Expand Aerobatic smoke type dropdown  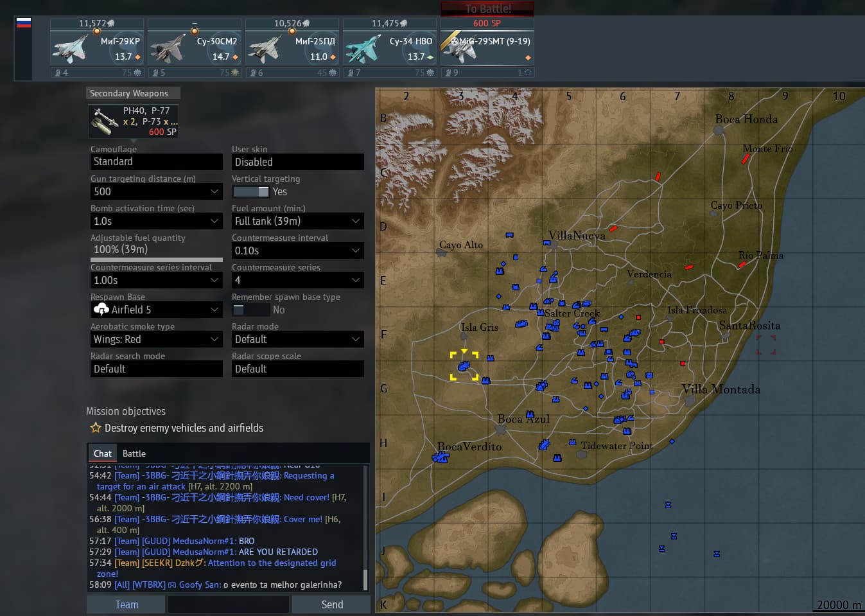[156, 339]
